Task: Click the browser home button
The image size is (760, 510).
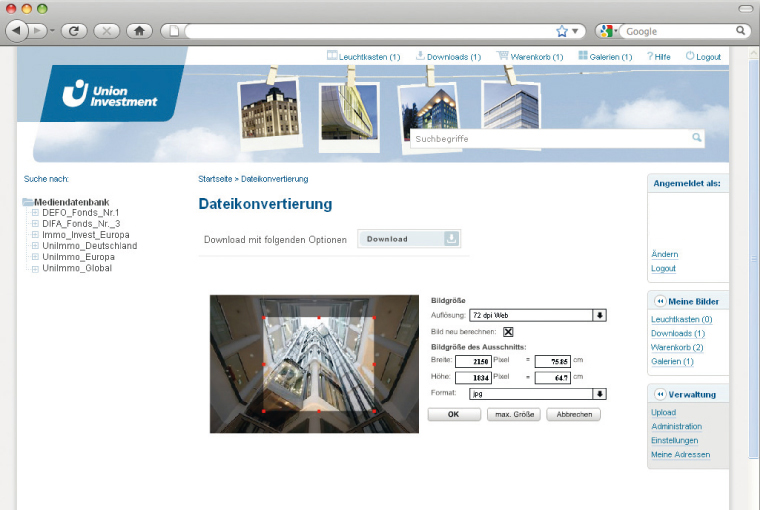Action: 141,31
